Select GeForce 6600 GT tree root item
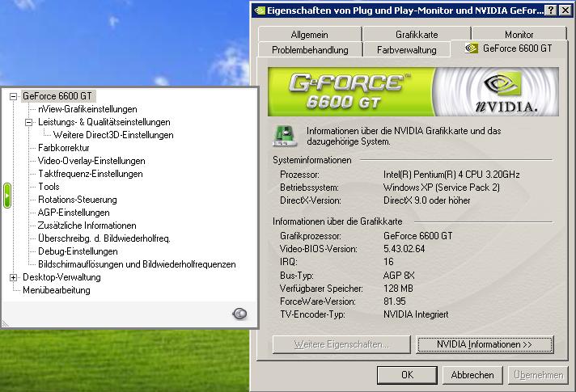The image size is (576, 392). click(57, 96)
